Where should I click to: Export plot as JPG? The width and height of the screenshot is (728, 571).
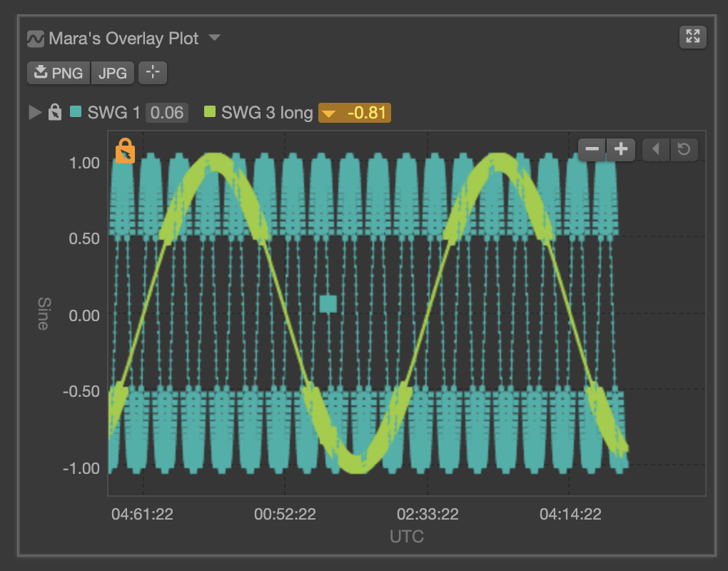[x=112, y=73]
